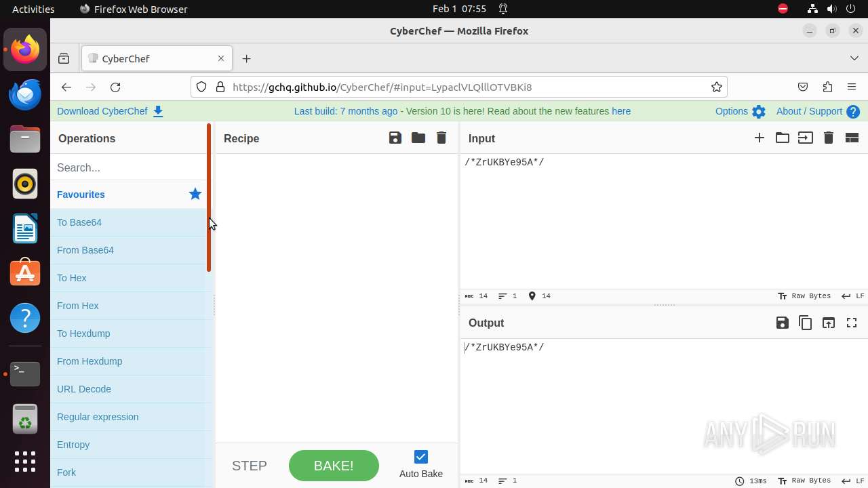Add a new input tab with the plus icon

tap(759, 138)
